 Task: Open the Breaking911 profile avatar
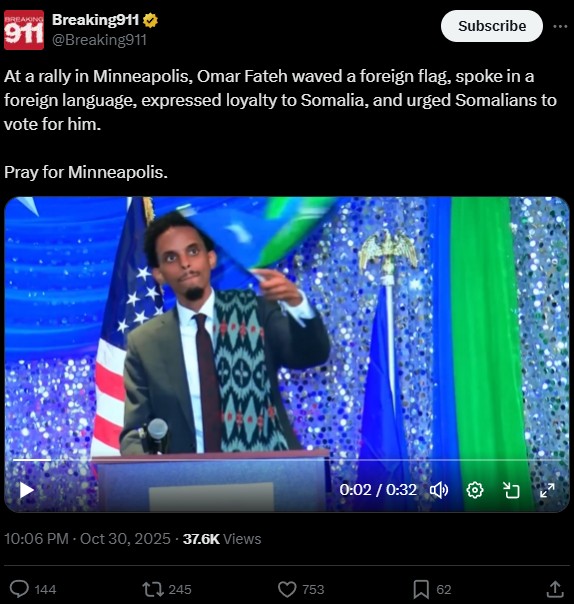[x=24, y=30]
